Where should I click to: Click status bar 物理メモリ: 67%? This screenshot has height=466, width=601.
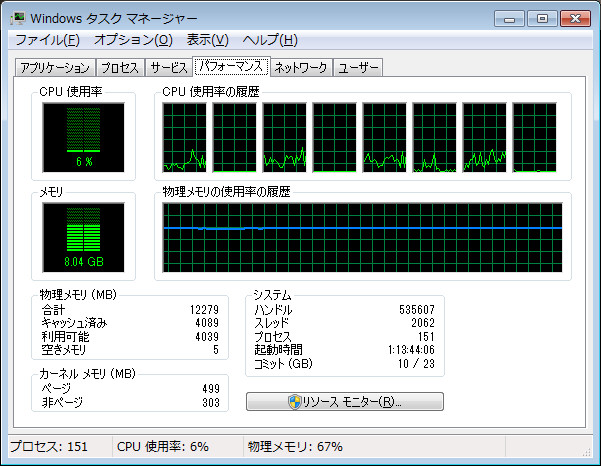coord(295,446)
